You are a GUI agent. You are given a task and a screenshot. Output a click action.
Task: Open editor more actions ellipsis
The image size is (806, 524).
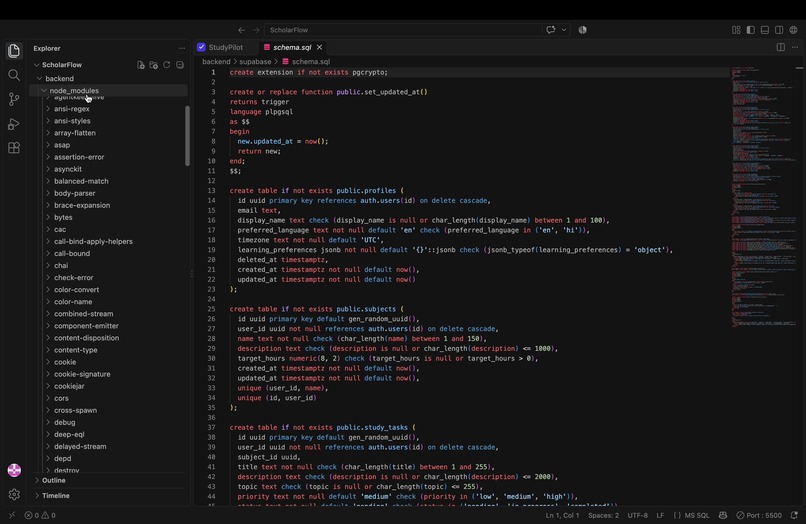click(x=795, y=47)
